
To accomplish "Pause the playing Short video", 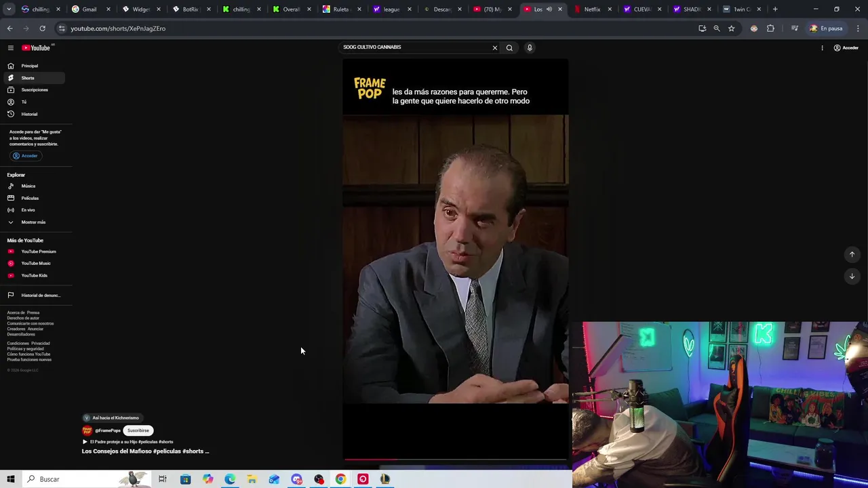I will [x=455, y=259].
